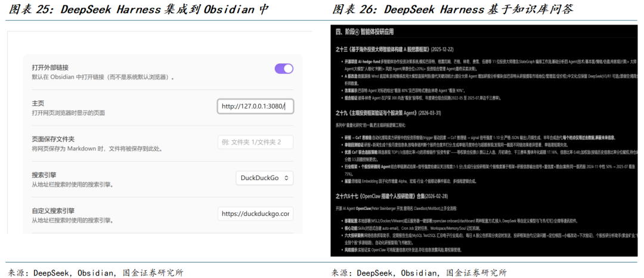This screenshot has height=278, width=644.
Task: Select the 自定义搜索引擎 setting label
Action: pyautogui.click(x=54, y=211)
